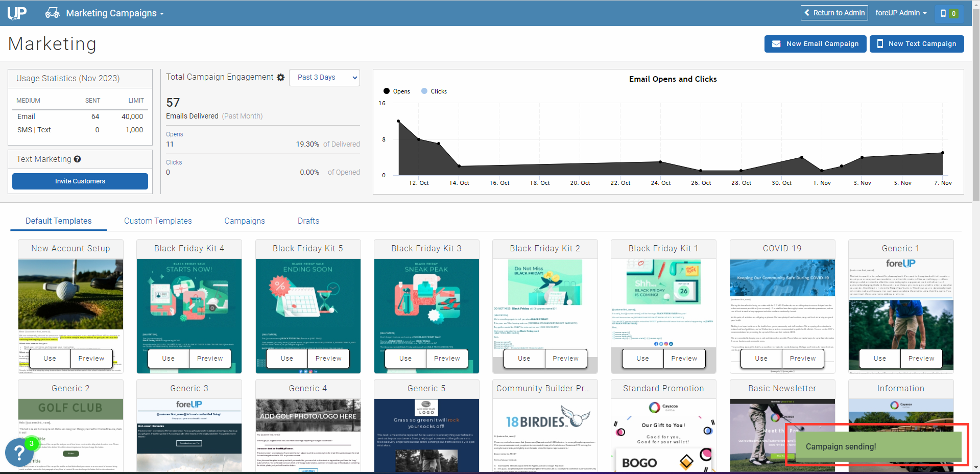Click the Email sent value 64
This screenshot has height=474, width=980.
(95, 117)
